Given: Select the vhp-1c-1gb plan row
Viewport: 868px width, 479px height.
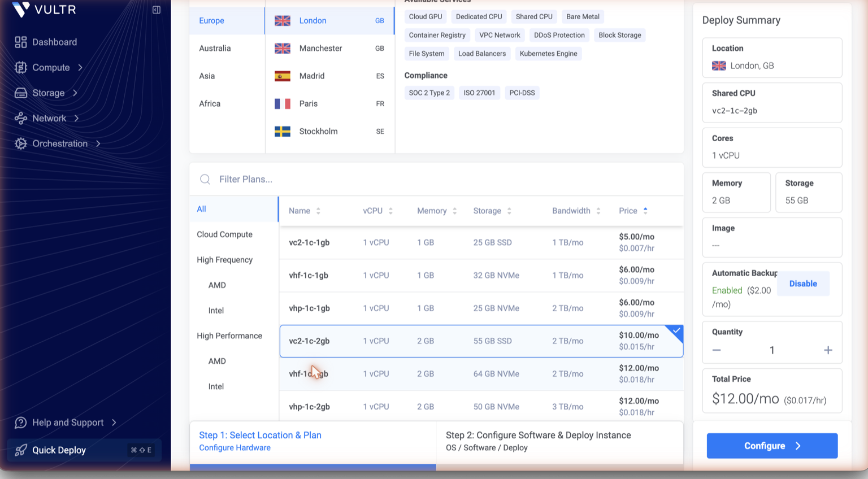Looking at the screenshot, I should [481, 308].
